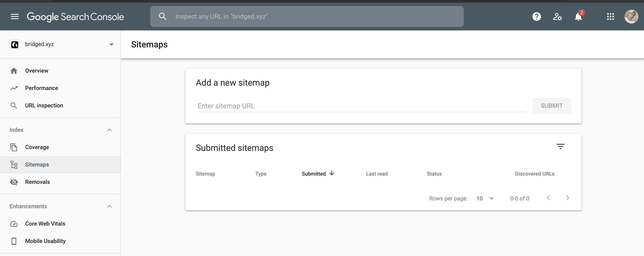Open the bridged.xyz property dropdown
This screenshot has height=256, width=644.
pyautogui.click(x=111, y=44)
